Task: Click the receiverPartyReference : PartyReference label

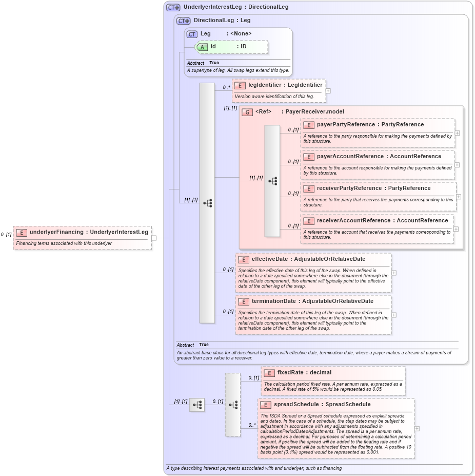Action: (374, 188)
